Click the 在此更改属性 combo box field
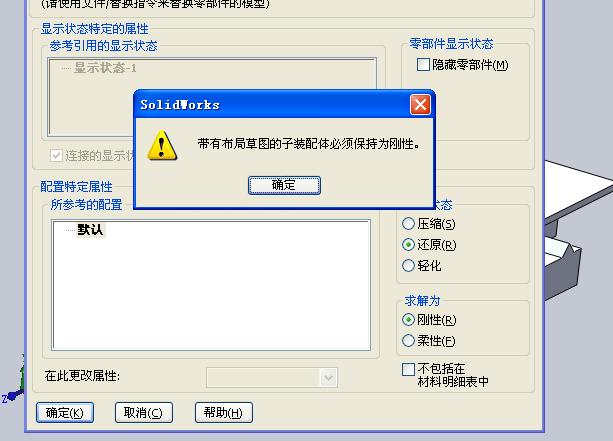 click(x=272, y=378)
